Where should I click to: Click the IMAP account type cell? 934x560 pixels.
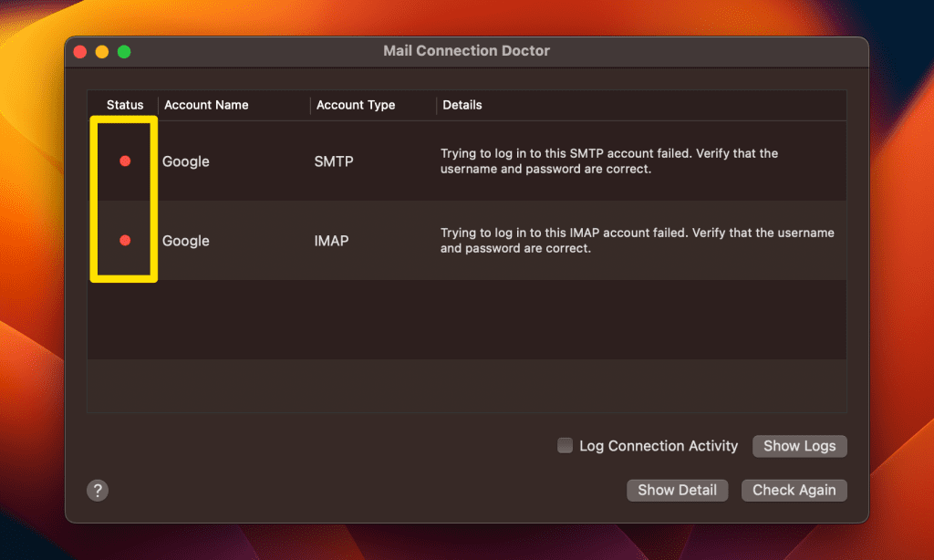coord(331,241)
